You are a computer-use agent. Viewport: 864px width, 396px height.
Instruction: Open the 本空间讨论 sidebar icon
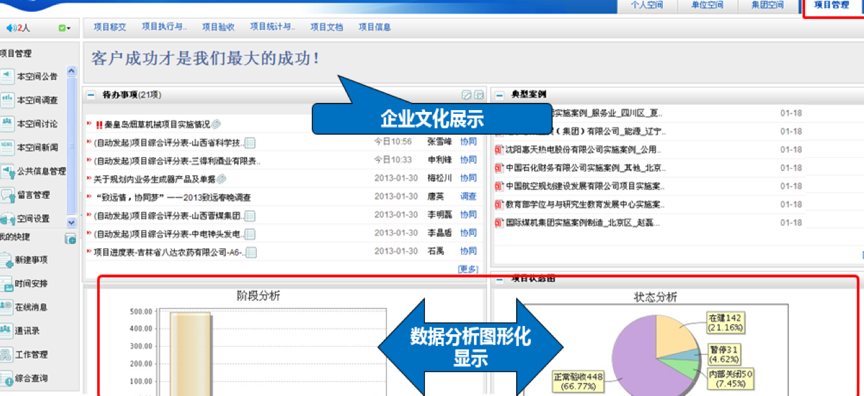tap(7, 124)
